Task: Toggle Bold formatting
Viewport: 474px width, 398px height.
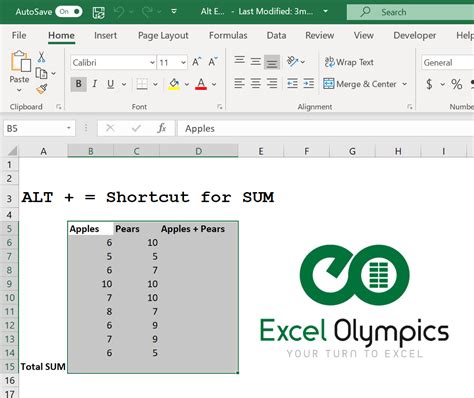Action: [x=79, y=84]
